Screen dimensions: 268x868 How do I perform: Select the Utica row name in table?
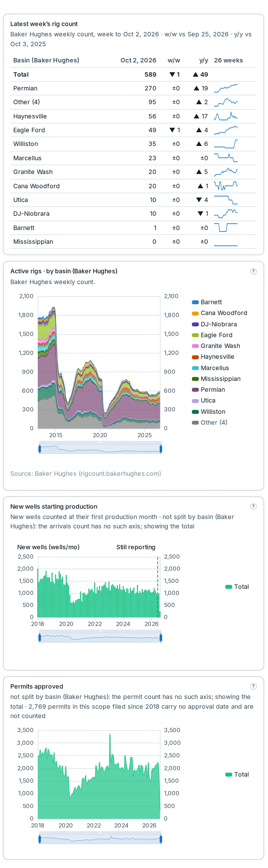[x=21, y=200]
